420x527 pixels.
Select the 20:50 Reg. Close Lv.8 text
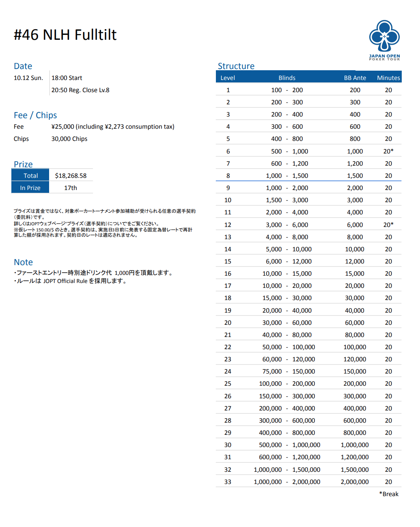click(x=80, y=90)
